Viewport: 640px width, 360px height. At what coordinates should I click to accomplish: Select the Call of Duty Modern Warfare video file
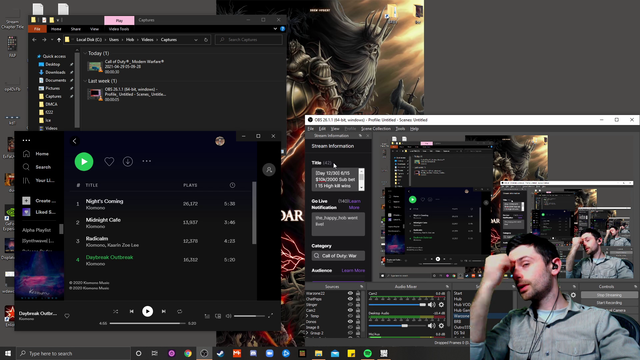(127, 66)
